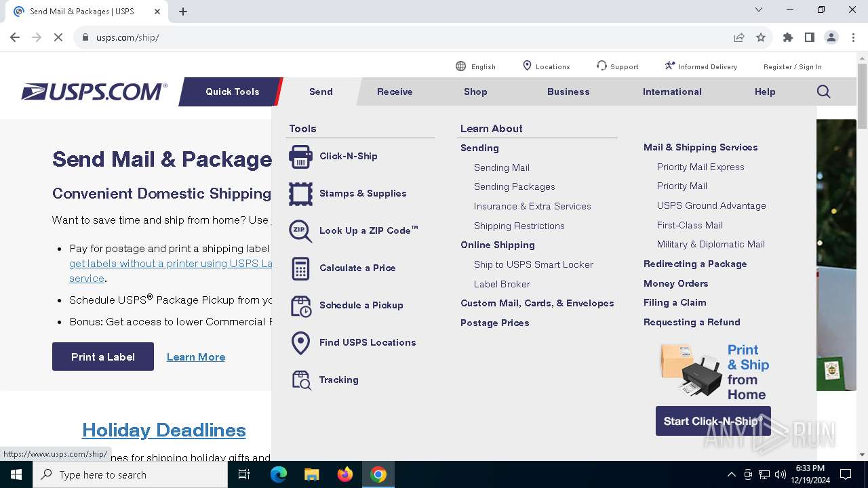Image resolution: width=868 pixels, height=488 pixels.
Task: Click Register / Sign In
Action: click(x=793, y=66)
